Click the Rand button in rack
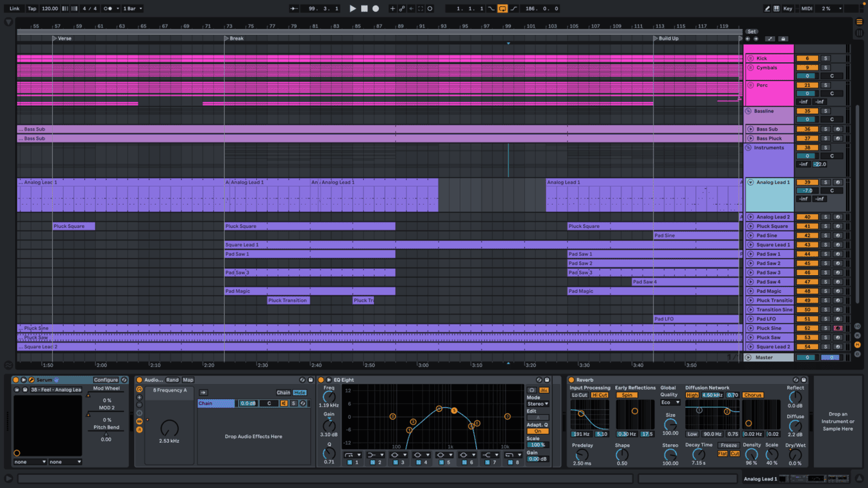The image size is (868, 488). [173, 380]
